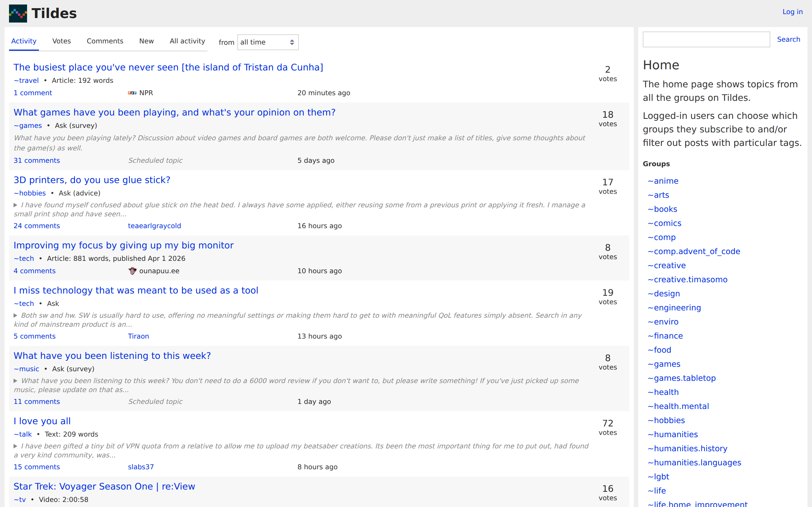Visit teaearlgraycold's user profile

[154, 226]
